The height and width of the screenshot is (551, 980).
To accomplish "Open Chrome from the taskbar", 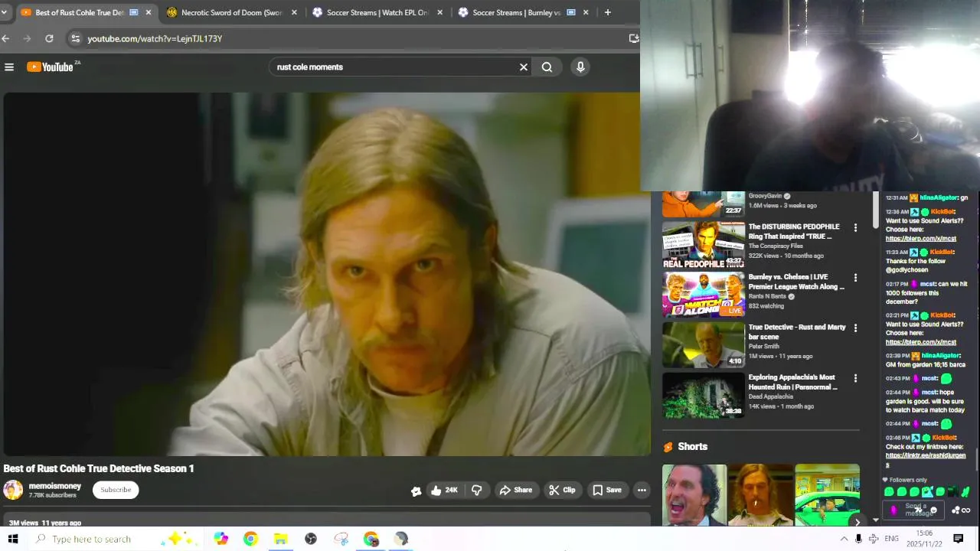I will 250,539.
